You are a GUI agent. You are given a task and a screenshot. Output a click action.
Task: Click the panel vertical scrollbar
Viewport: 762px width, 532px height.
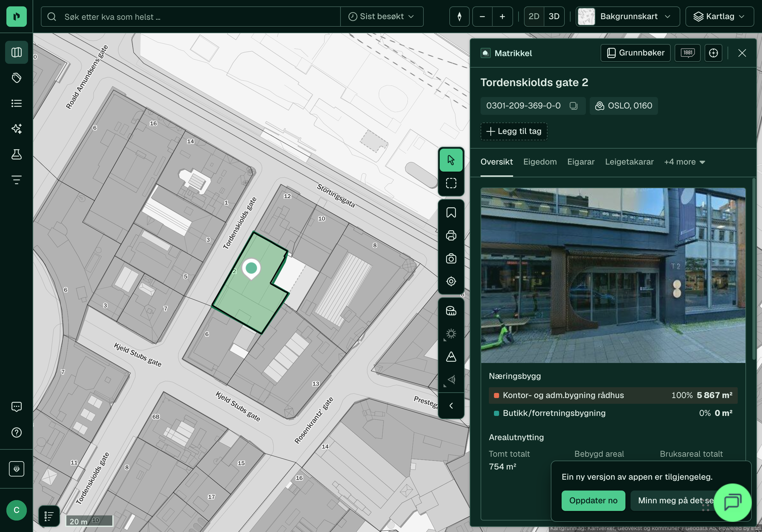click(754, 269)
